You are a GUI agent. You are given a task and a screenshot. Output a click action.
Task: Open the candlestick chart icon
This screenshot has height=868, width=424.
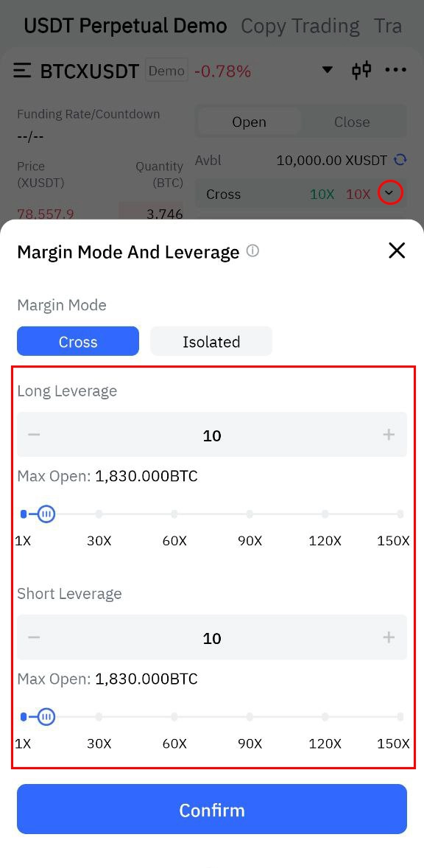coord(361,70)
